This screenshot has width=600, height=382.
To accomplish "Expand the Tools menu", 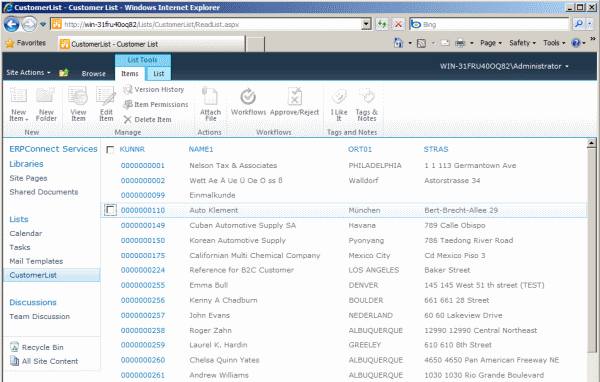I will 554,43.
